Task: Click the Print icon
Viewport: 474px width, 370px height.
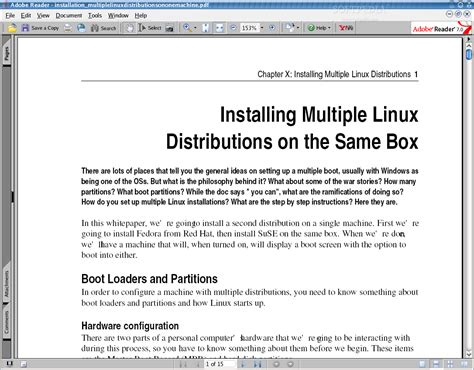Action: coord(68,28)
